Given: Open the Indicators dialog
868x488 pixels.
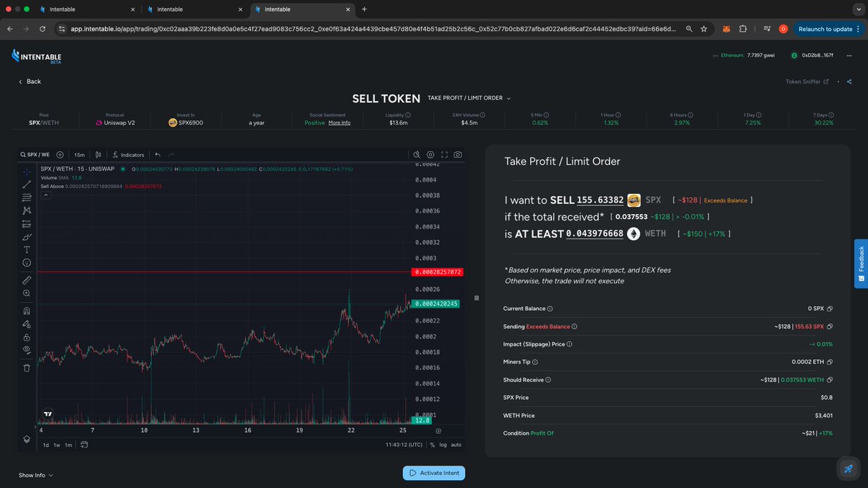Looking at the screenshot, I should (129, 154).
